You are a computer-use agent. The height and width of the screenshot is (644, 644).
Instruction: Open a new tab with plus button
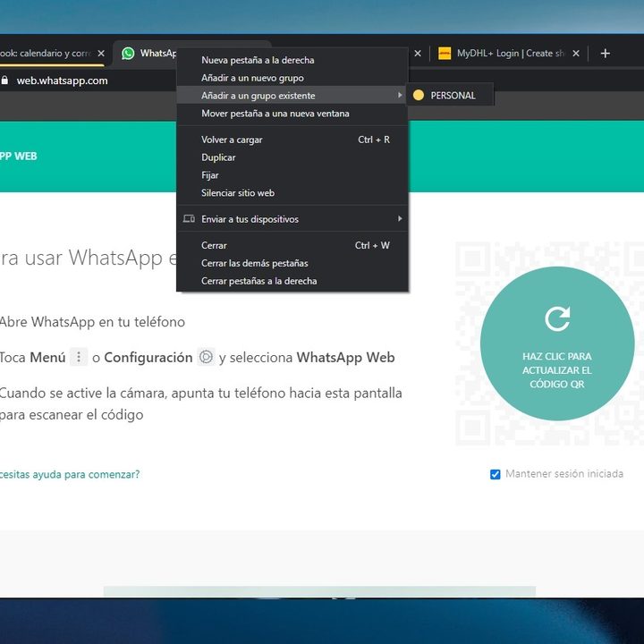coord(605,54)
